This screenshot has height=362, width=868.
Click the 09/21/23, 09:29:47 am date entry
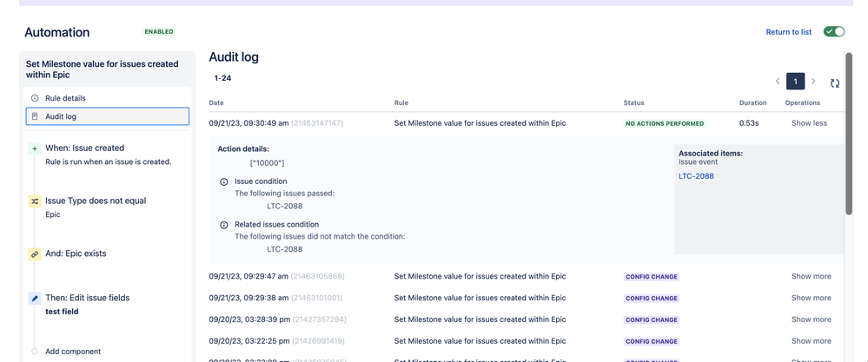248,276
